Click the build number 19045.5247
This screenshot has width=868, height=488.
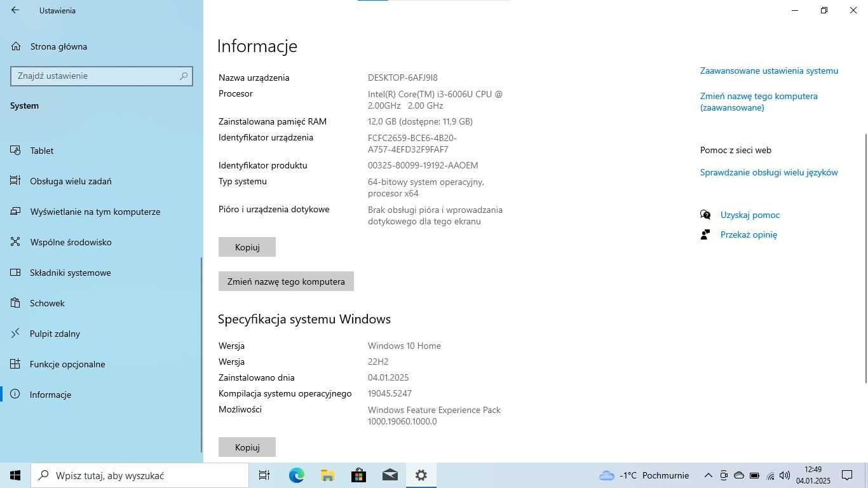click(x=390, y=393)
